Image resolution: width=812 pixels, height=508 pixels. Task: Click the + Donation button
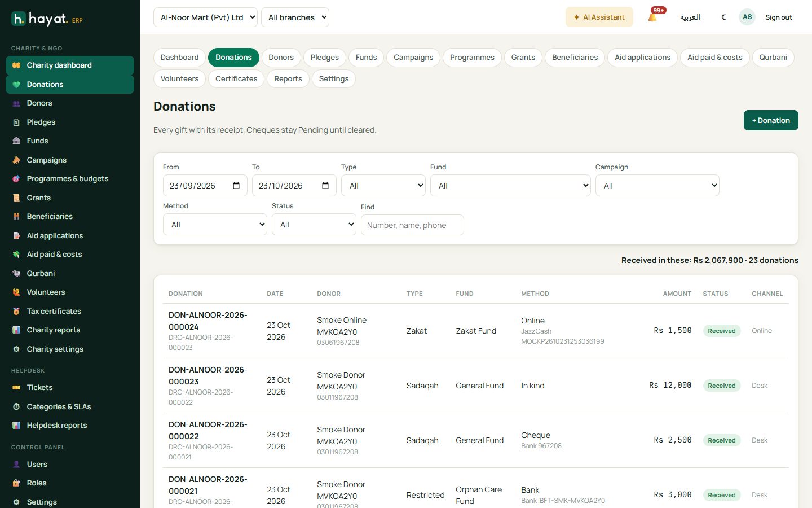coord(771,120)
